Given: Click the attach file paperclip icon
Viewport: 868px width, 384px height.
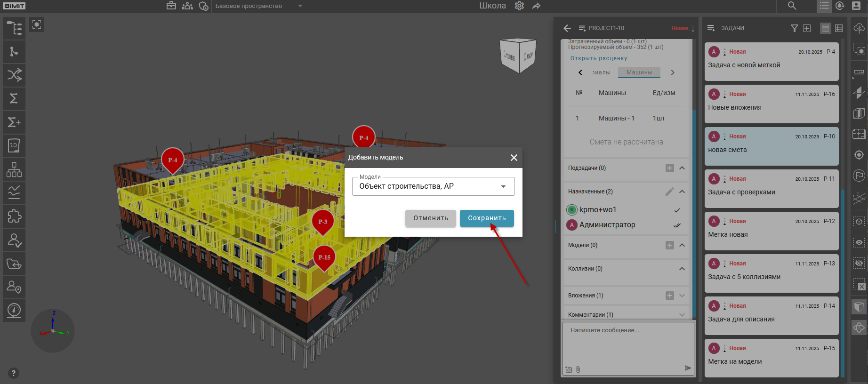Looking at the screenshot, I should pos(578,369).
